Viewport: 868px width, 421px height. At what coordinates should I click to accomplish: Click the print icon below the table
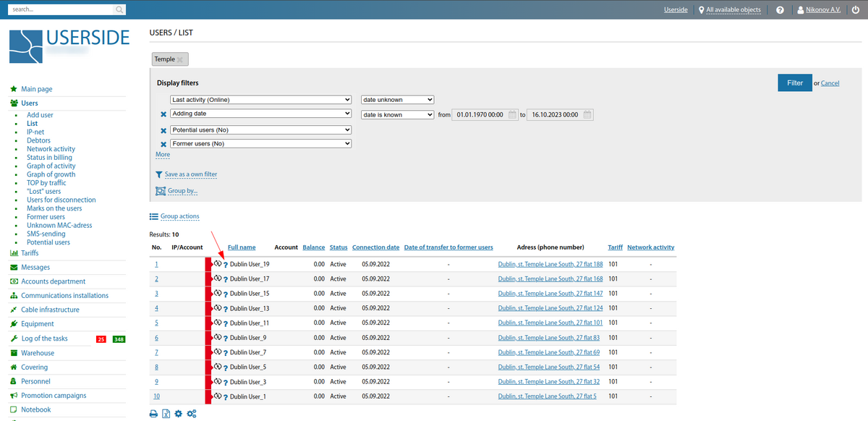[x=153, y=414]
